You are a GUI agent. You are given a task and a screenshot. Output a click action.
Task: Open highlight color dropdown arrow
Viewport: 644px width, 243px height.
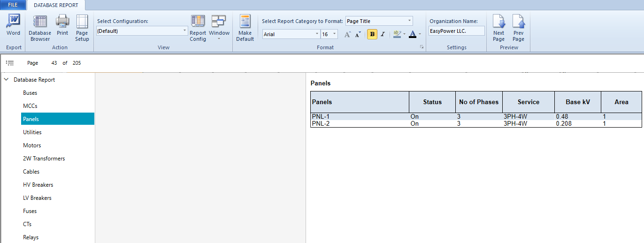pyautogui.click(x=404, y=34)
